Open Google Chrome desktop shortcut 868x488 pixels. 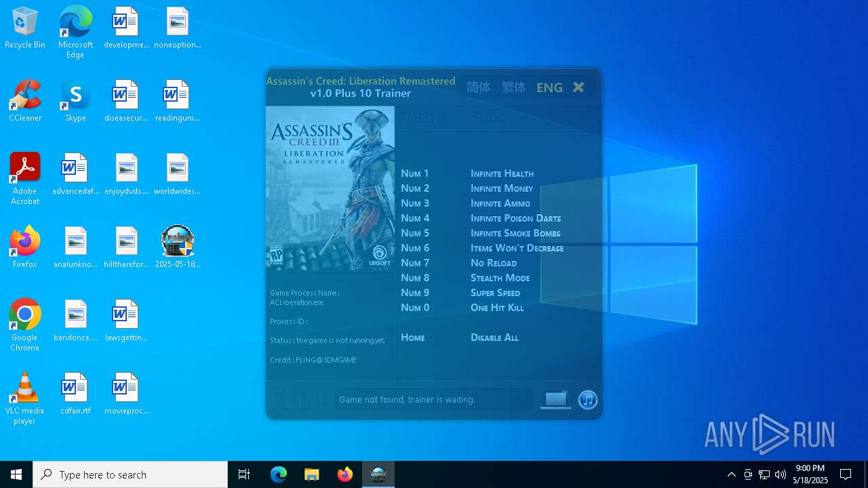coord(25,325)
